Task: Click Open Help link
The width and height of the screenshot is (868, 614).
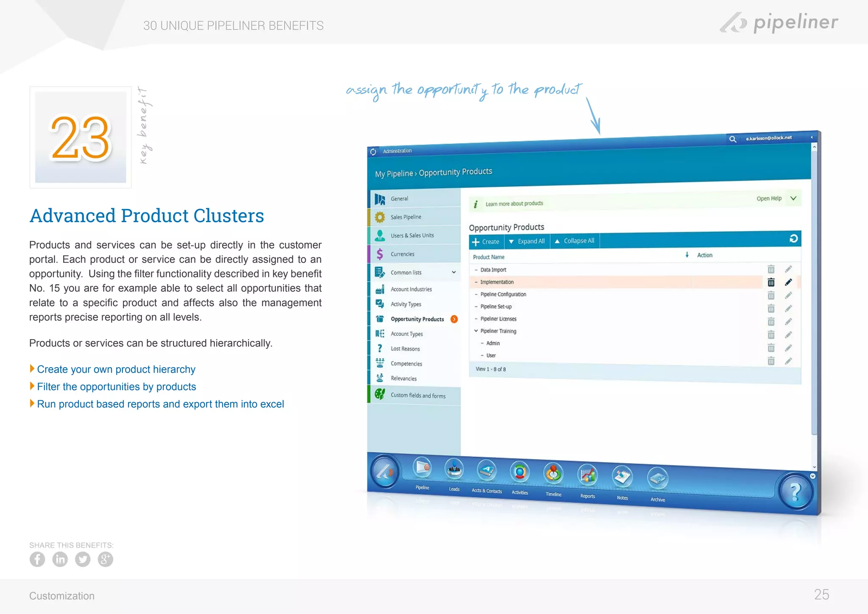Action: pos(769,198)
